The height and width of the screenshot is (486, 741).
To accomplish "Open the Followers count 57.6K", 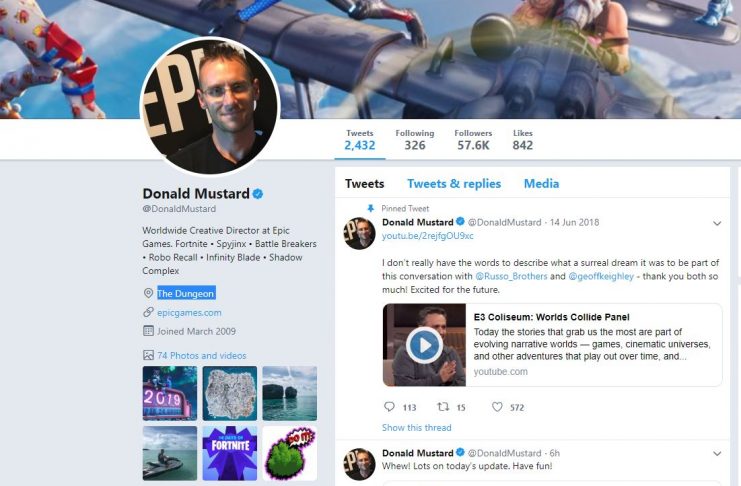I will (x=473, y=140).
